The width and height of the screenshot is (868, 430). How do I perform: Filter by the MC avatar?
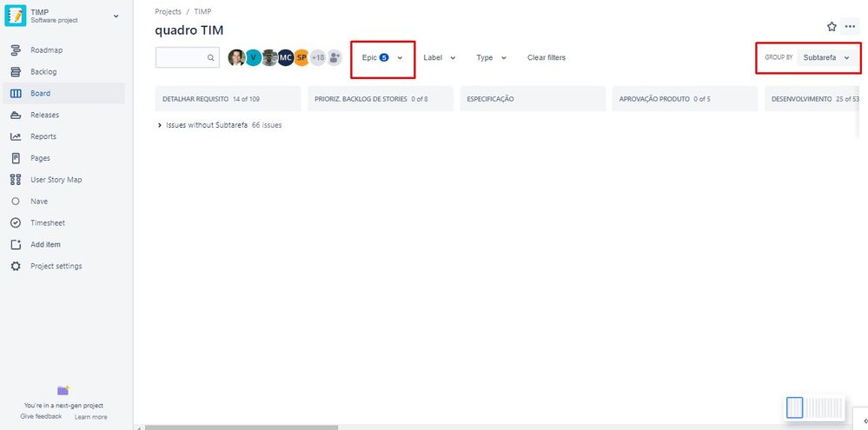pos(286,57)
